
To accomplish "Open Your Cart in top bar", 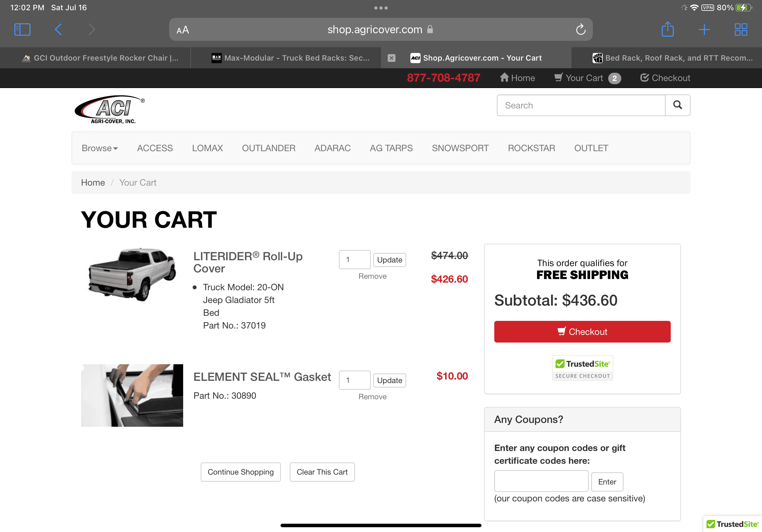I will click(587, 78).
